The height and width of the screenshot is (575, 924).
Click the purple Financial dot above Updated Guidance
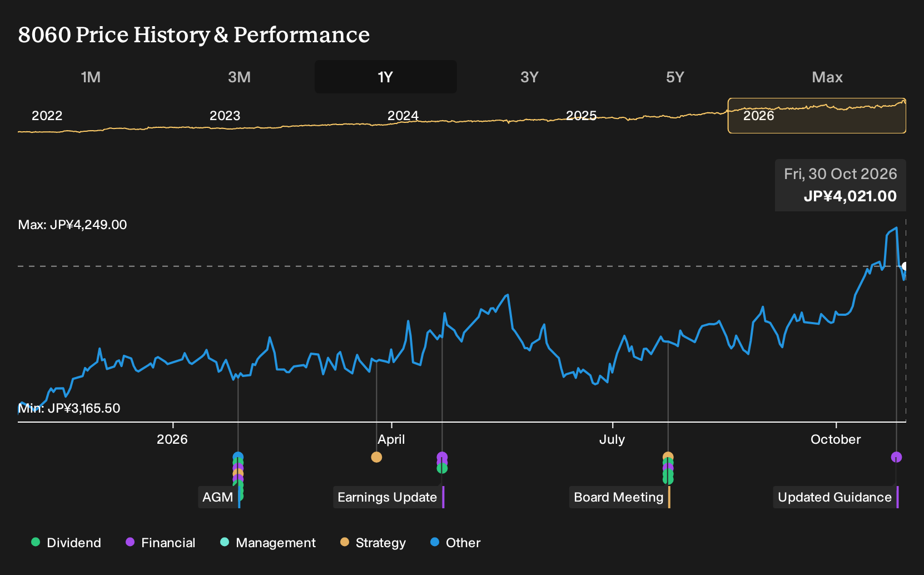(x=896, y=457)
